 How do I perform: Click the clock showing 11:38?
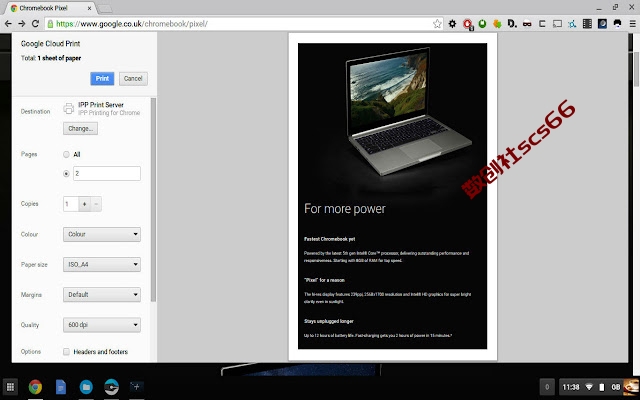[x=571, y=387]
